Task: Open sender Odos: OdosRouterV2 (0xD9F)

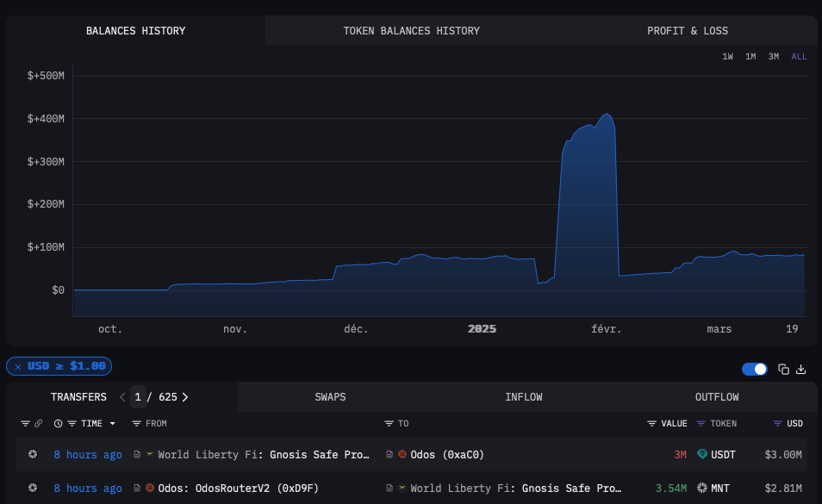Action: point(239,488)
